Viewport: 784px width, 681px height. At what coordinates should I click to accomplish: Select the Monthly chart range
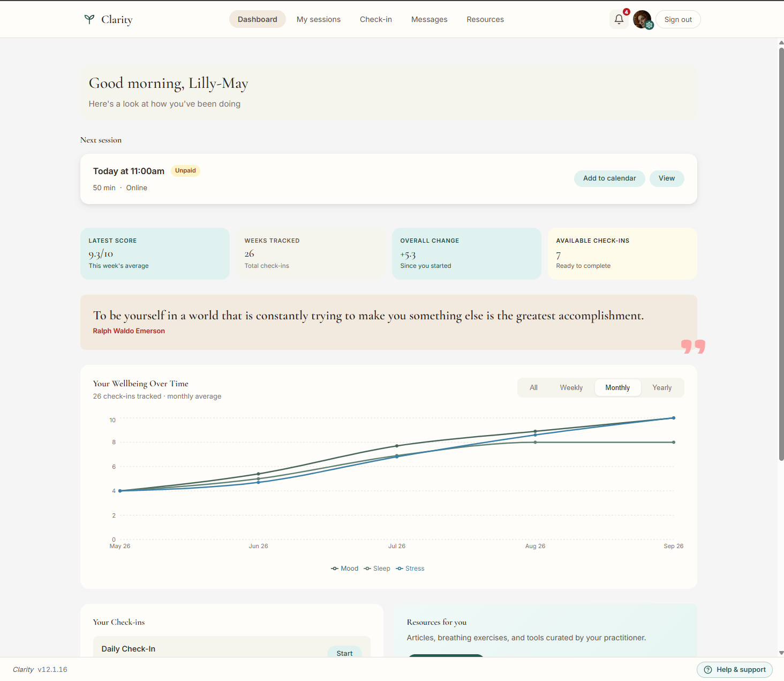click(617, 388)
